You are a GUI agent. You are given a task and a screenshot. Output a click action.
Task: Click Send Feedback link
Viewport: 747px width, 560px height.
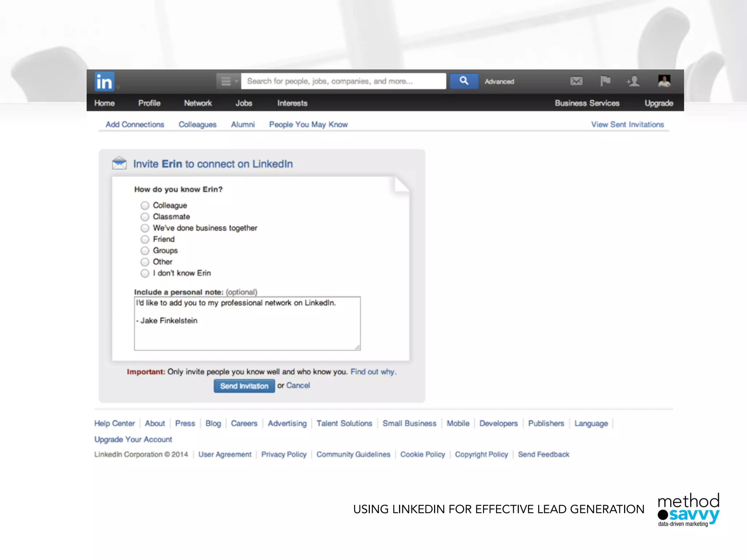tap(543, 455)
